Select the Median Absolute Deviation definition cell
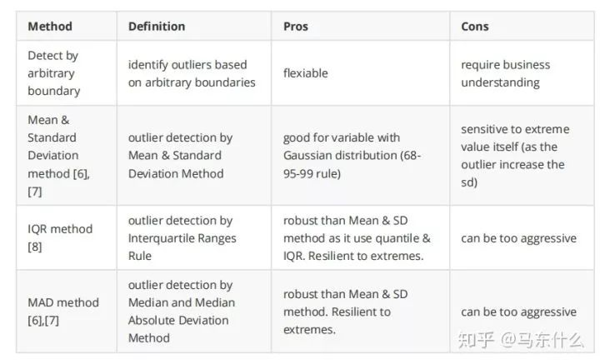This screenshot has width=600, height=364. [x=182, y=312]
